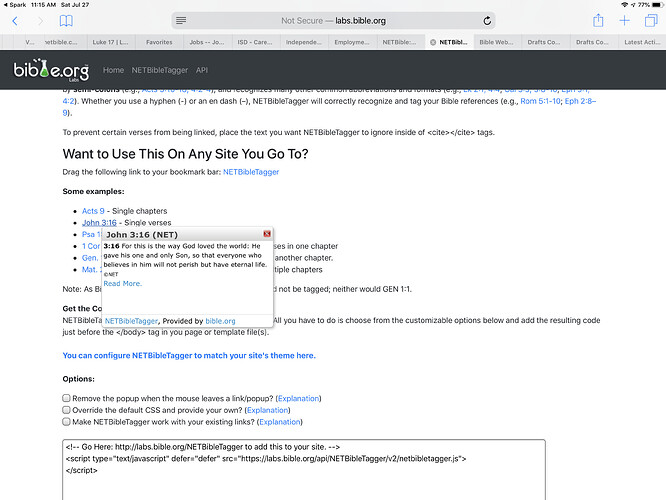The height and width of the screenshot is (500, 666).
Task: Open the bookmarks book icon
Action: 66,21
